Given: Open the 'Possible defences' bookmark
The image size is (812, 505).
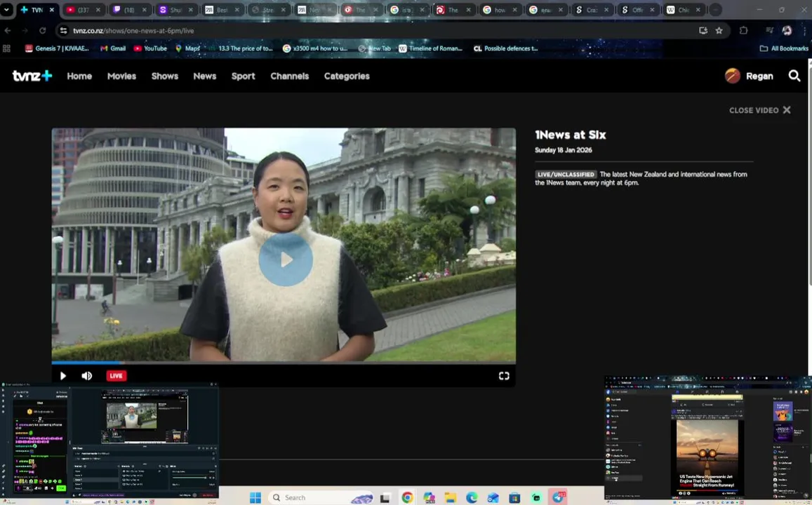Looking at the screenshot, I should [505, 48].
